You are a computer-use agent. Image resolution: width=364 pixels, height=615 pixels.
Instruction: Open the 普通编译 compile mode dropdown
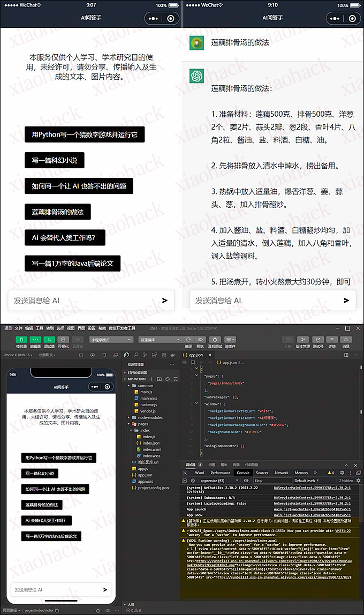[x=160, y=340]
